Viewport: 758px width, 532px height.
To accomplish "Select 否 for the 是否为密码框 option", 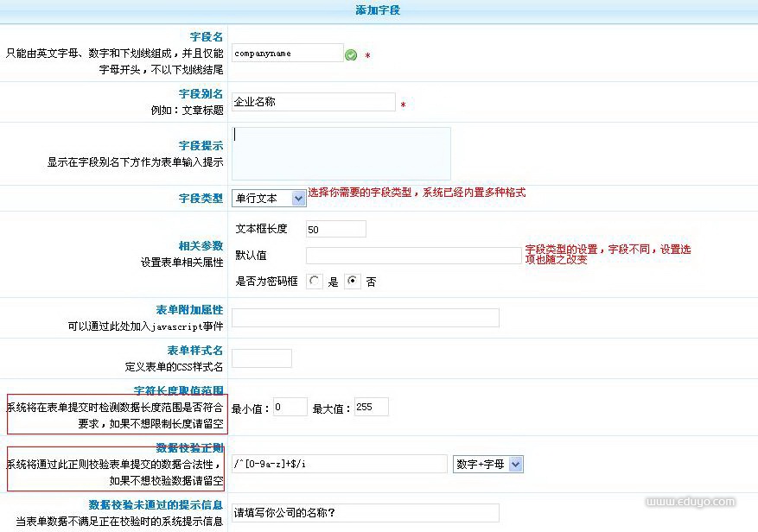I will coord(353,282).
